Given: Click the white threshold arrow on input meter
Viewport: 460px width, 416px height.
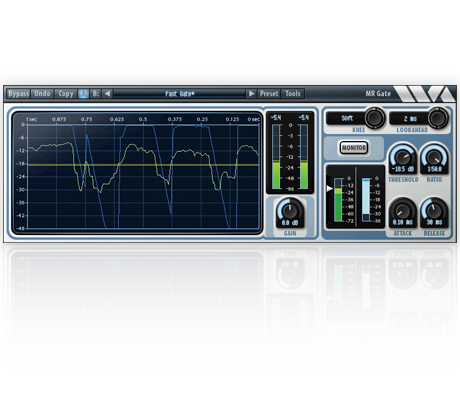Looking at the screenshot, I should click(330, 189).
